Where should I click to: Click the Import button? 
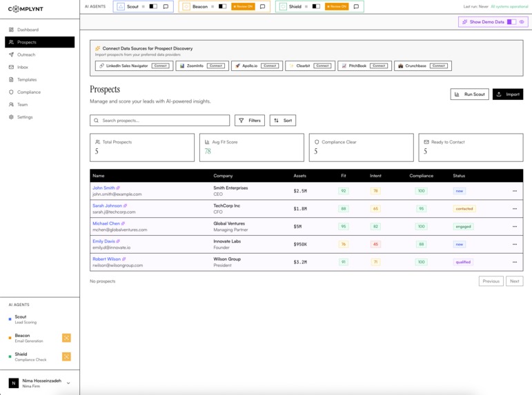[x=508, y=94]
